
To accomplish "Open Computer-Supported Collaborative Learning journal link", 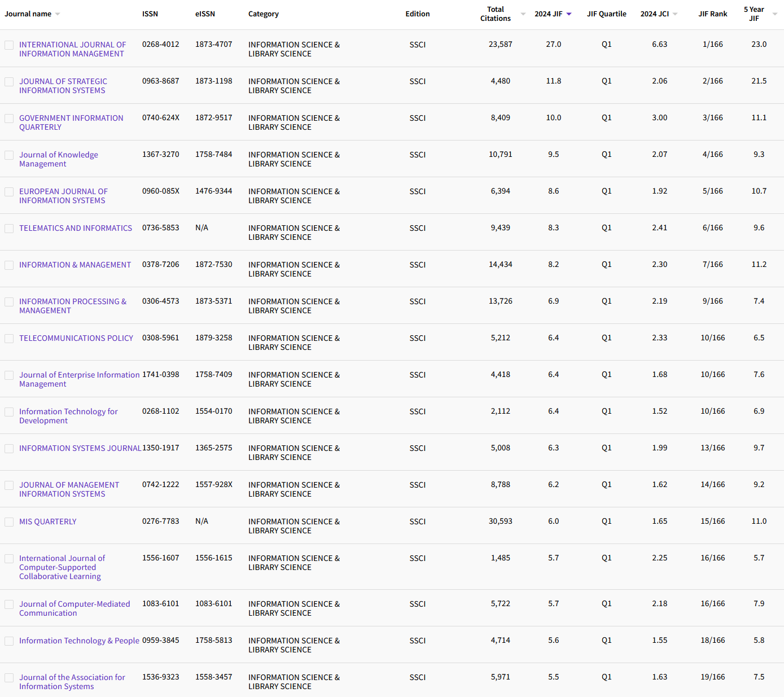I will 62,567.
